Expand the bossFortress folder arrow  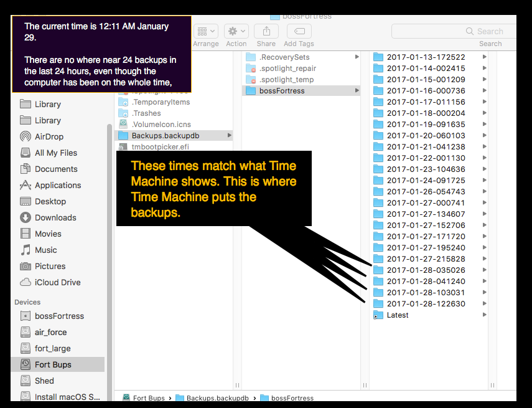click(x=357, y=90)
